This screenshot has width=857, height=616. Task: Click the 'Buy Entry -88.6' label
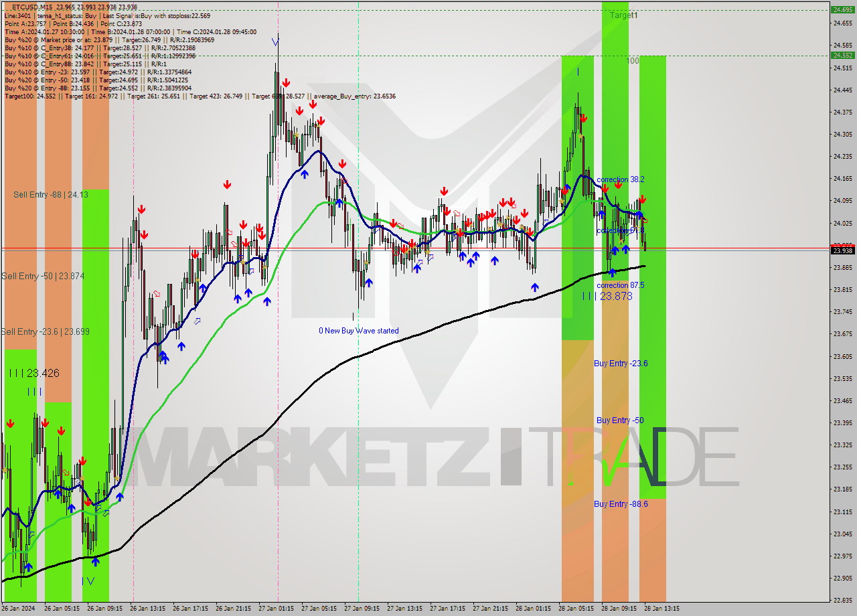click(621, 504)
